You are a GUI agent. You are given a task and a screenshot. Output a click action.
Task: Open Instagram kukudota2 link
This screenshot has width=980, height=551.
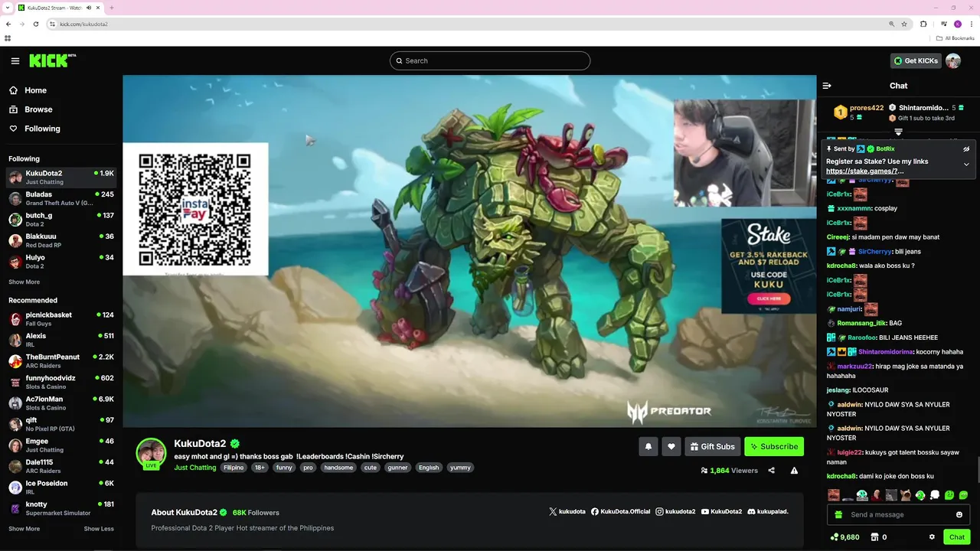click(x=675, y=511)
